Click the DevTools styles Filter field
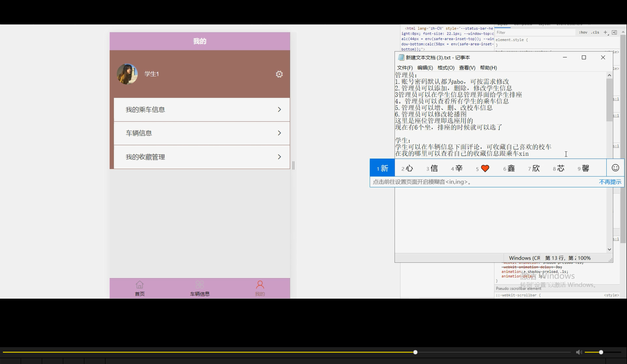 (x=535, y=32)
